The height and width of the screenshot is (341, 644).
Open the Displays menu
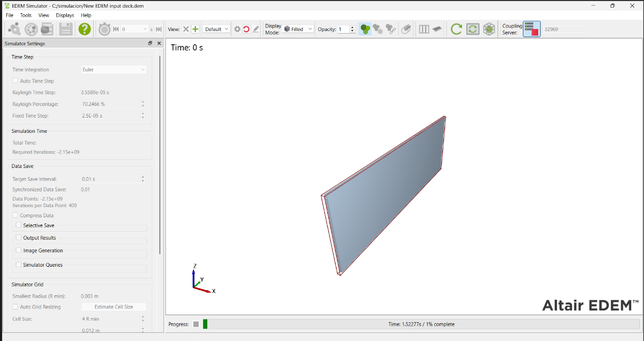point(65,15)
